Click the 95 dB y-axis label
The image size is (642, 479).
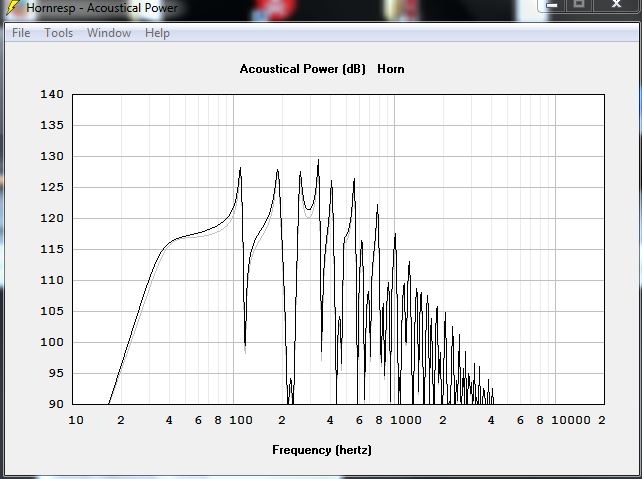[57, 373]
